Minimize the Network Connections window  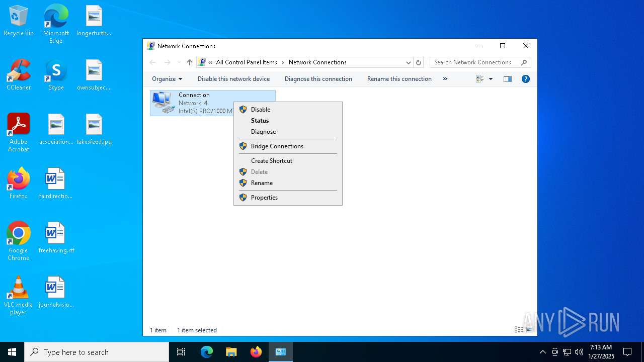[480, 46]
